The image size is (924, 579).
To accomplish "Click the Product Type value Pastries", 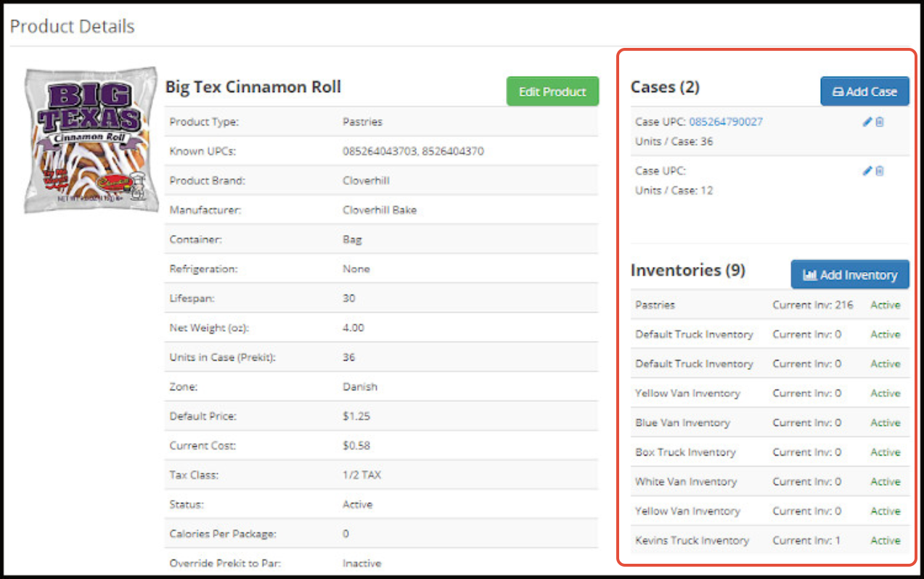I will [x=362, y=122].
